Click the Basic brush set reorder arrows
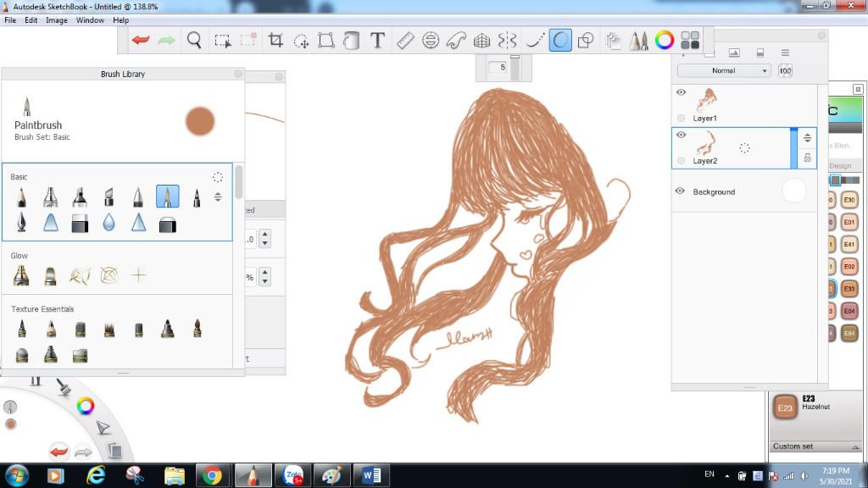 click(x=218, y=197)
